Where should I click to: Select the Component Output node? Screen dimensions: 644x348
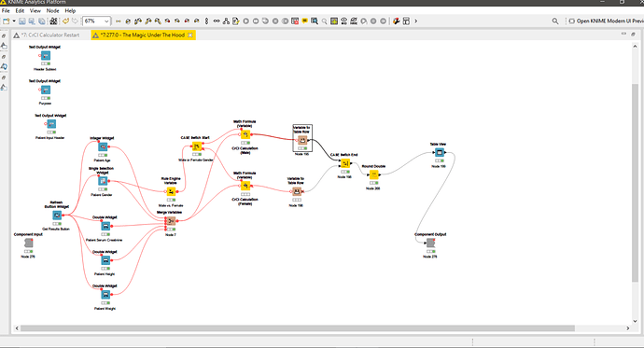point(430,243)
